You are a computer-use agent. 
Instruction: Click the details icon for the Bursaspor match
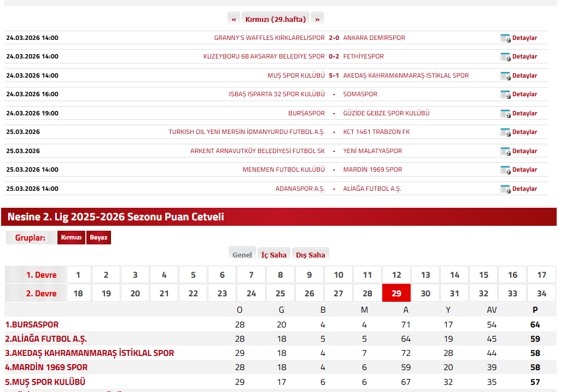click(505, 114)
